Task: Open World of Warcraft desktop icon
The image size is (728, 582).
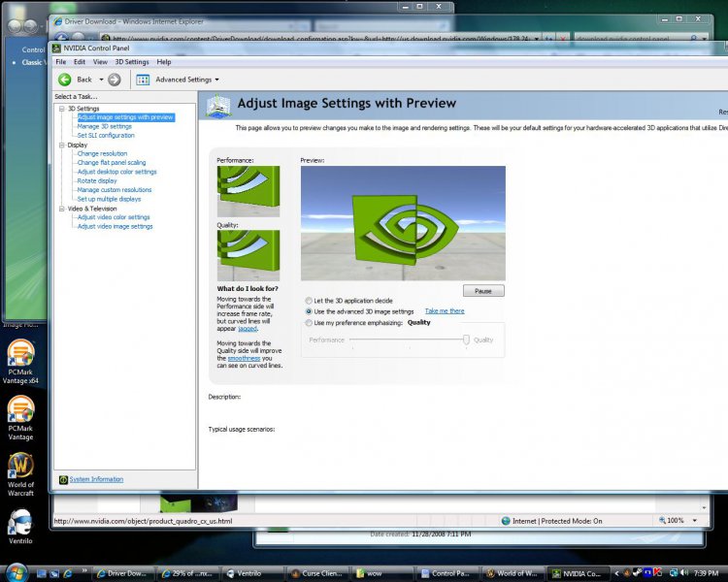Action: pos(20,474)
